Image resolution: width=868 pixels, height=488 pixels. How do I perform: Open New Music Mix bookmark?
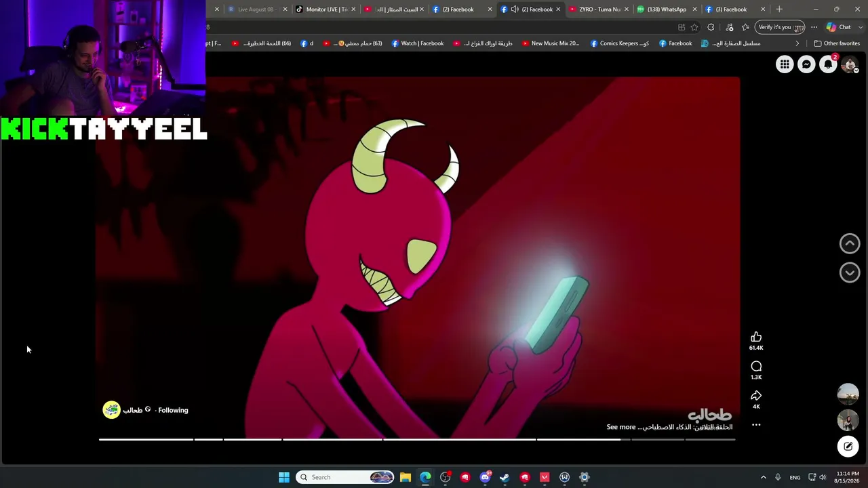551,43
